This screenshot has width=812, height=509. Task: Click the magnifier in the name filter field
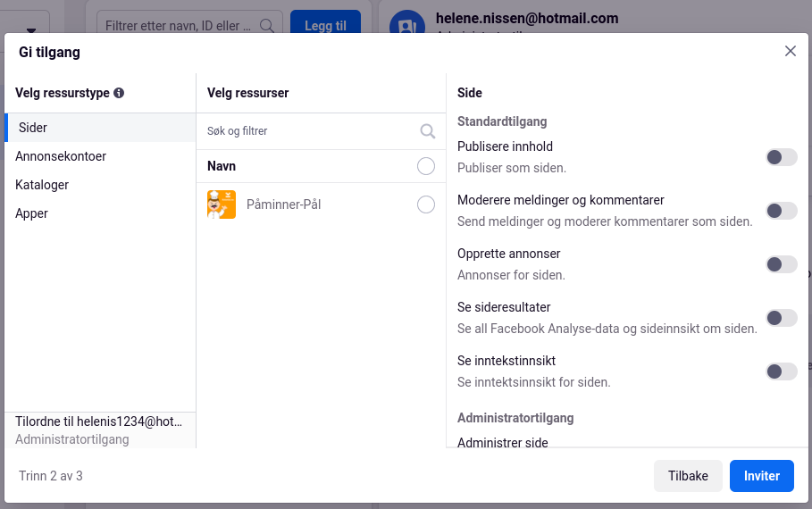(267, 25)
